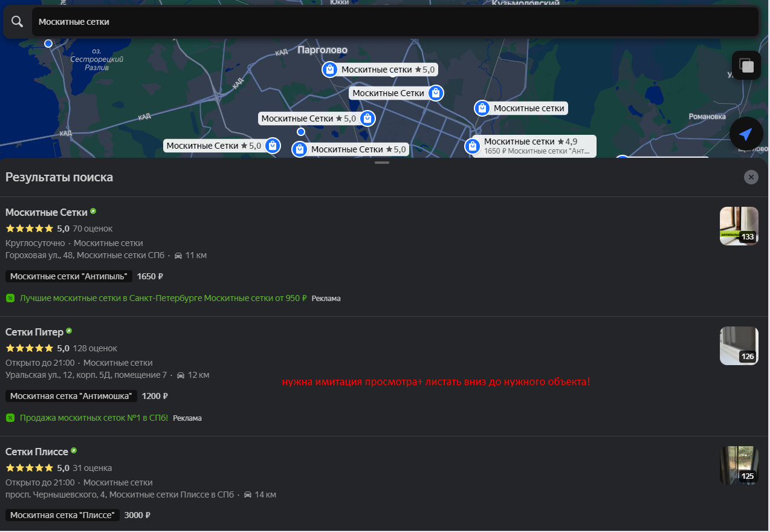770x532 pixels.
Task: Click car route icon next to '11 км'
Action: tap(178, 256)
